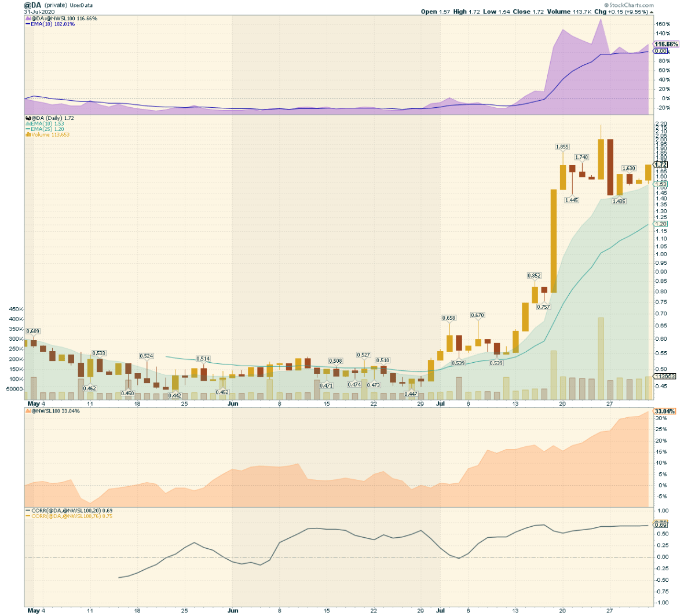Click the CORR(@DA,@NWSL100,20) legend line icon
This screenshot has height=616, width=684.
(x=27, y=511)
